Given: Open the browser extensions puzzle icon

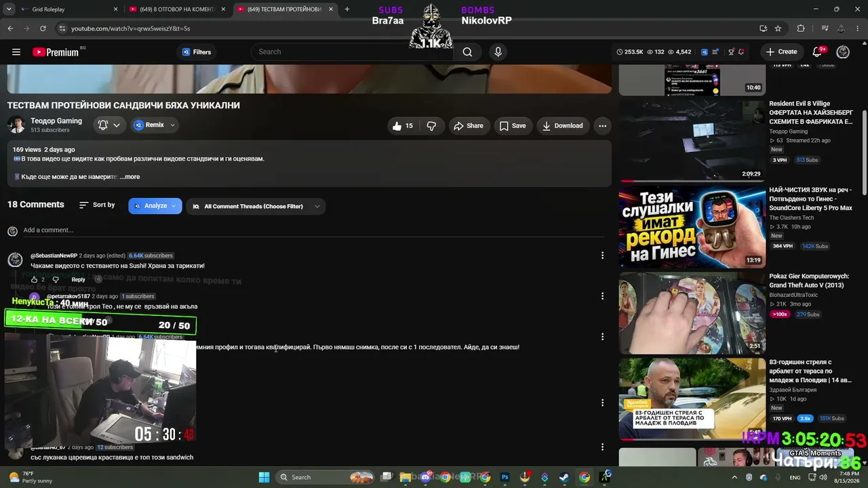Looking at the screenshot, I should [801, 28].
